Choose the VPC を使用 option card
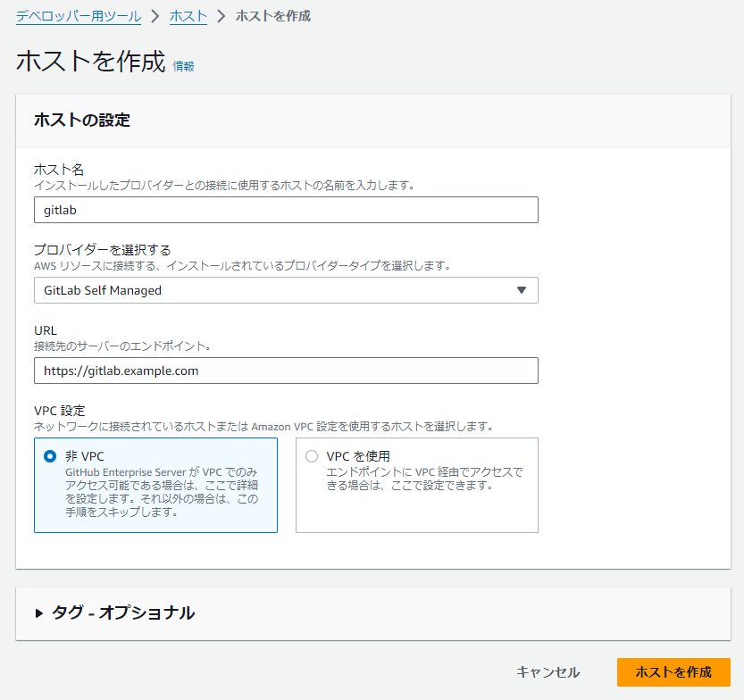Image resolution: width=744 pixels, height=700 pixels. (417, 485)
